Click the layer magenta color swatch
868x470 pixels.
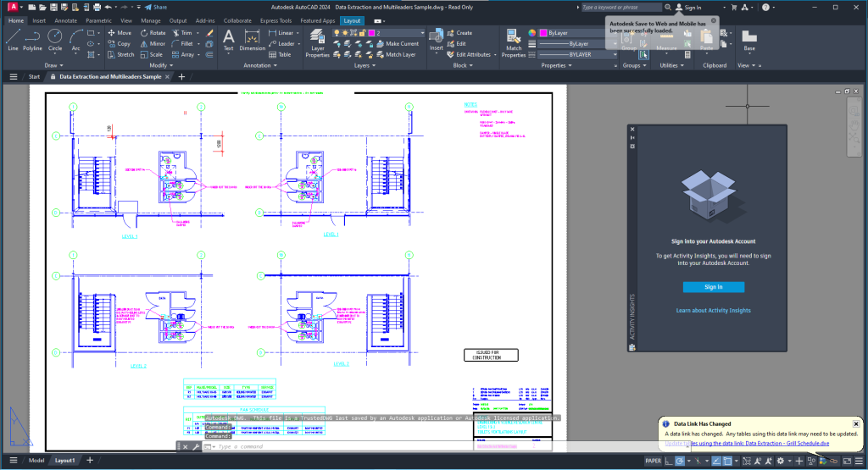tap(371, 33)
